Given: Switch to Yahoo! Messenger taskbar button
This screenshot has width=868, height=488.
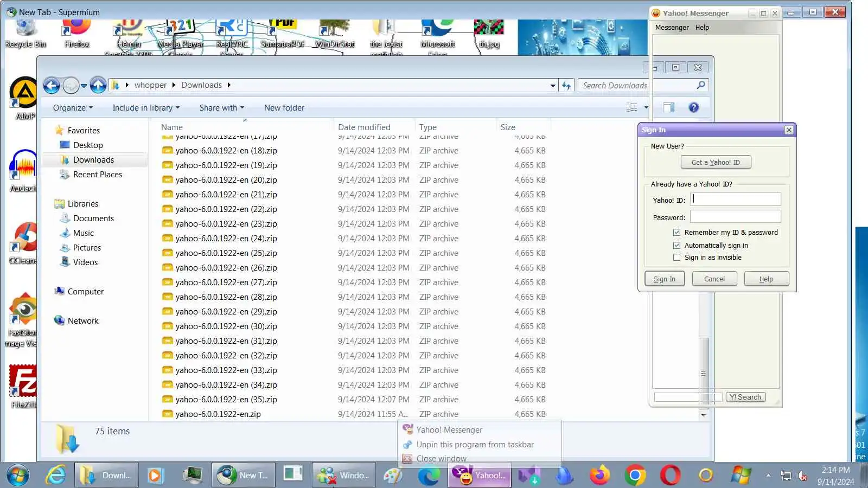Looking at the screenshot, I should click(x=480, y=476).
